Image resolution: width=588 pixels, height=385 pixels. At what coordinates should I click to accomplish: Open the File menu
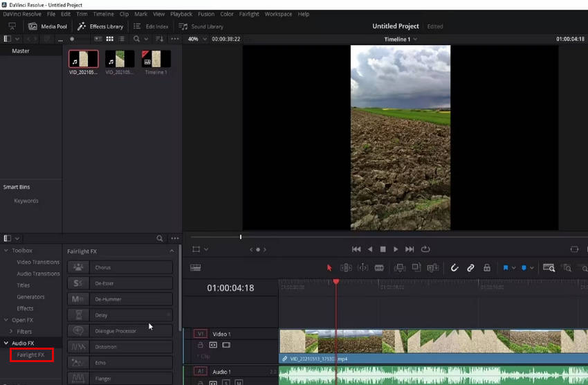[51, 14]
